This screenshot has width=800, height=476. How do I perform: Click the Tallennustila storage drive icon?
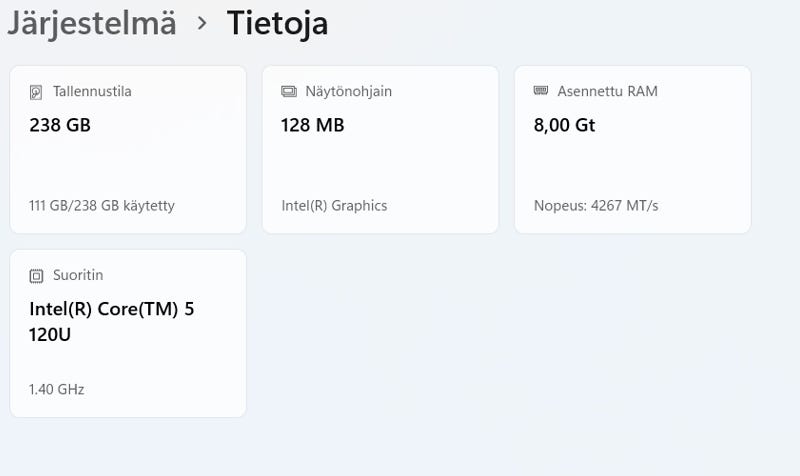37,92
